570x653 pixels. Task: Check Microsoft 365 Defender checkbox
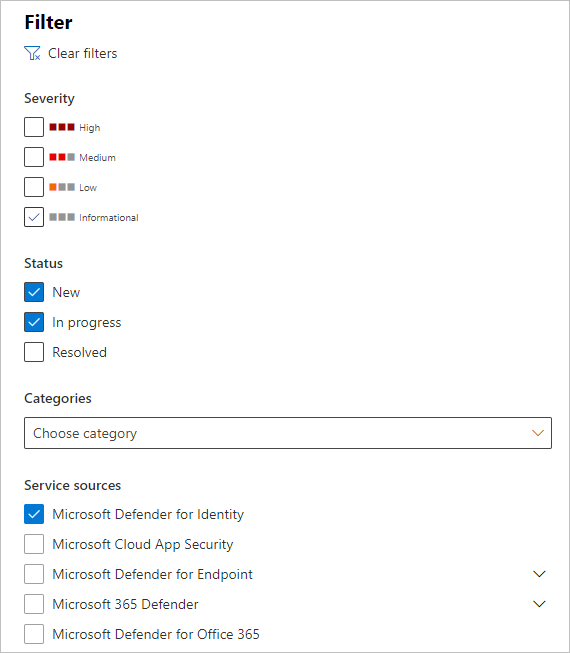click(x=34, y=604)
